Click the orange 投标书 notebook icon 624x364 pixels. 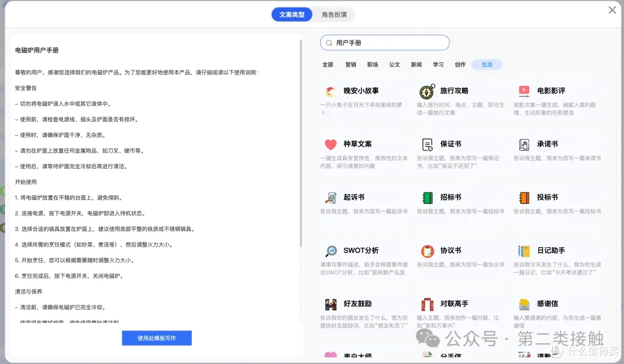524,198
